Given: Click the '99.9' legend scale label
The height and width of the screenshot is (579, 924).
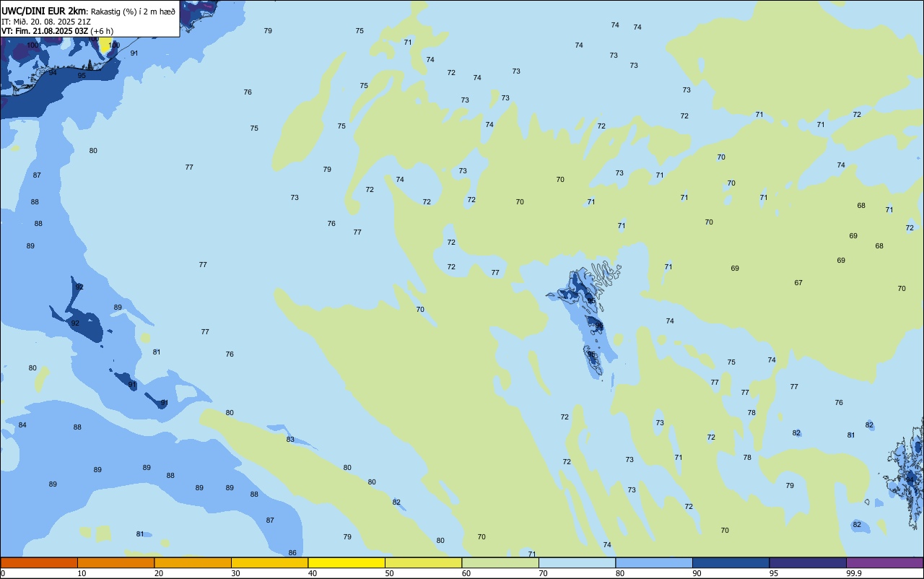Looking at the screenshot, I should click(854, 573).
